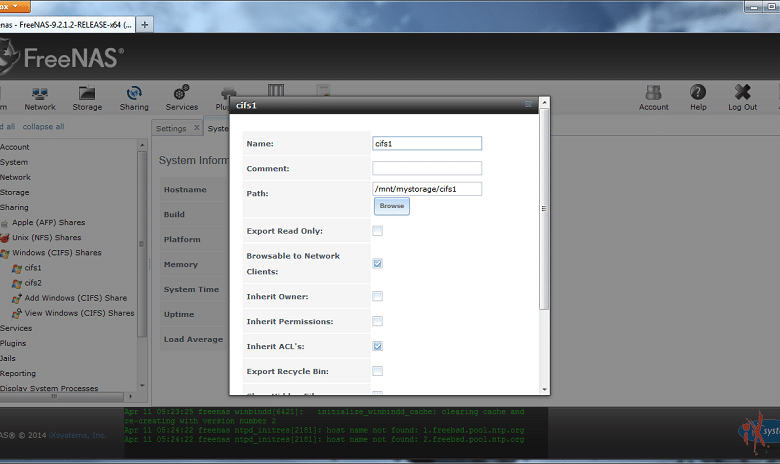Click the iXsystems, Inc. footer link
Screen dimensions: 780x464
click(78, 435)
